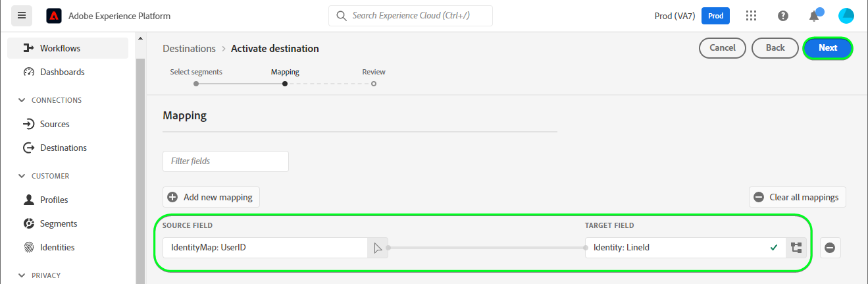Go to Select segments step
The image size is (868, 284).
pyautogui.click(x=196, y=84)
